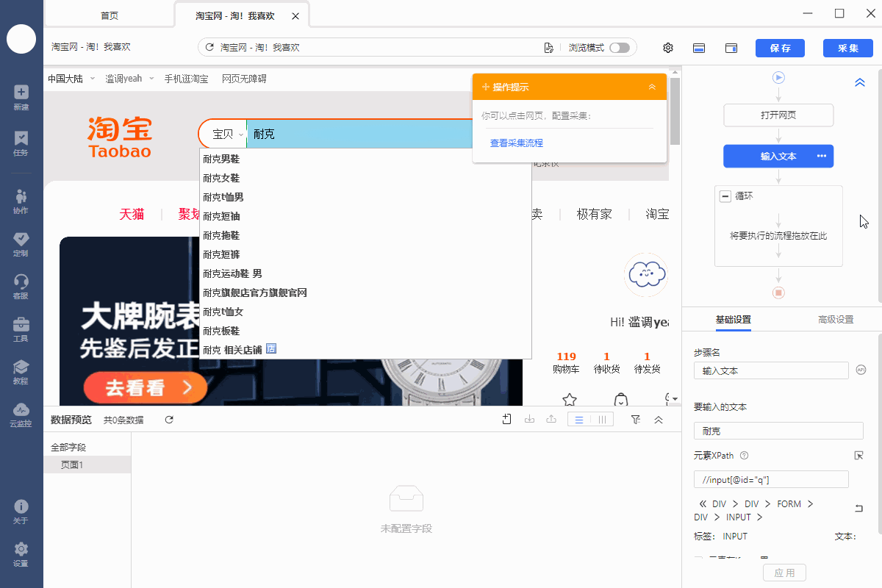882x588 pixels.
Task: Click the 天猫 link
Action: (x=132, y=214)
